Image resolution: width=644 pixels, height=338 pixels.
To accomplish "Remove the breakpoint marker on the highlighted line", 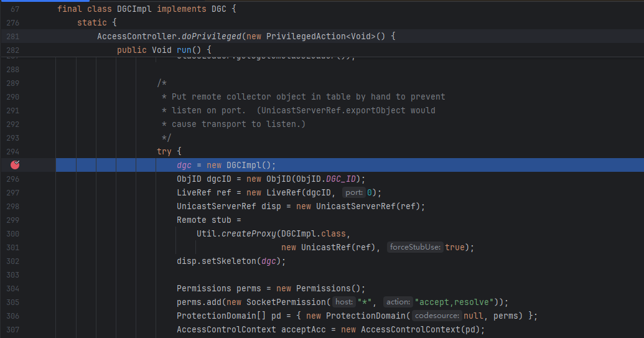I will pyautogui.click(x=16, y=165).
